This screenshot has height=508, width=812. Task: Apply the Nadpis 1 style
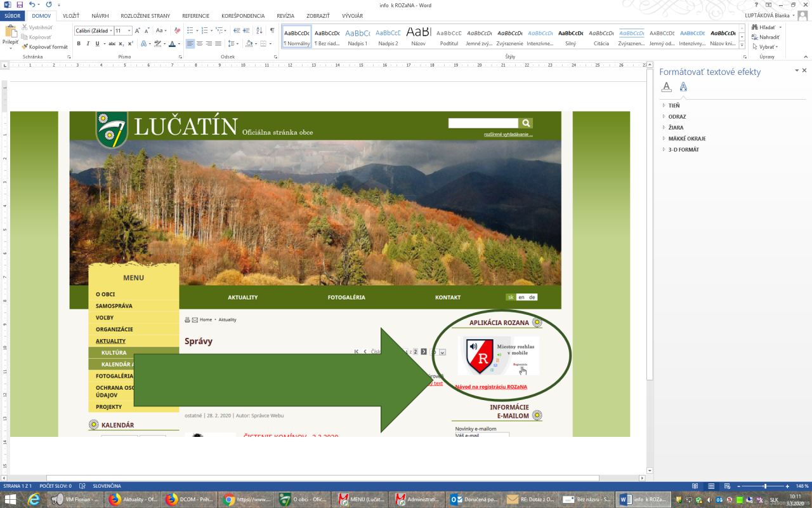[x=357, y=37]
